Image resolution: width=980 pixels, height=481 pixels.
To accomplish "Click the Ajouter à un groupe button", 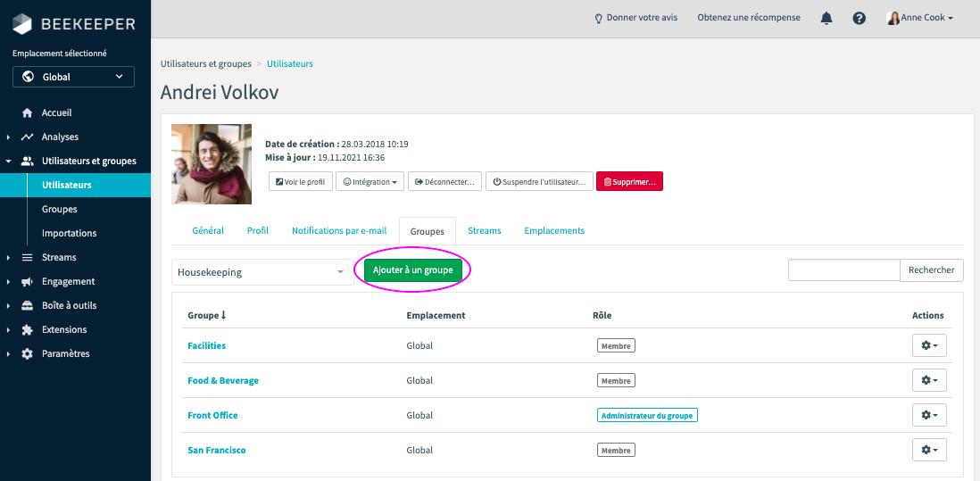I will point(412,270).
